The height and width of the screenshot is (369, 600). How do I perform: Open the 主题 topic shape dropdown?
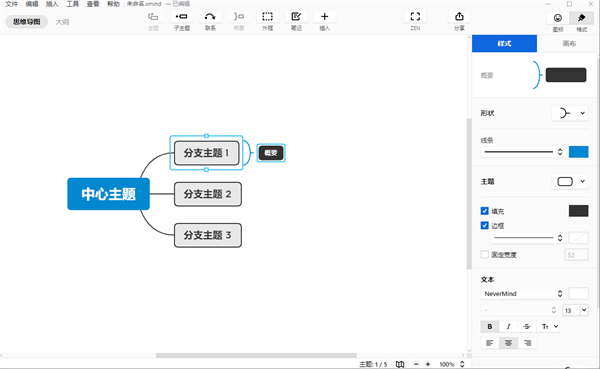click(570, 181)
